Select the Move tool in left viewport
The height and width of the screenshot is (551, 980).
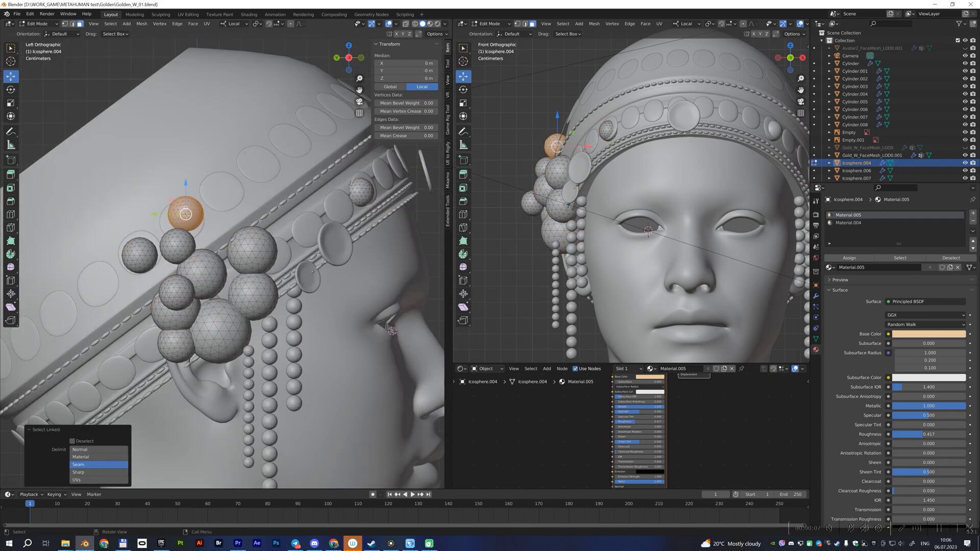[11, 77]
